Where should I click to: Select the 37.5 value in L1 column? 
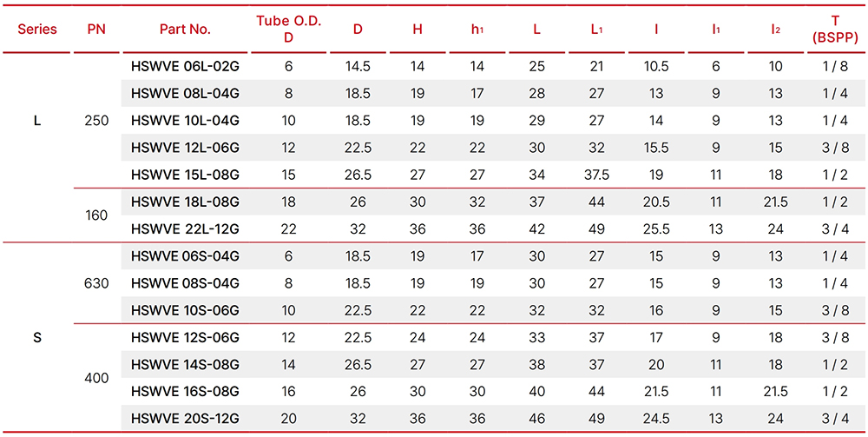[596, 175]
